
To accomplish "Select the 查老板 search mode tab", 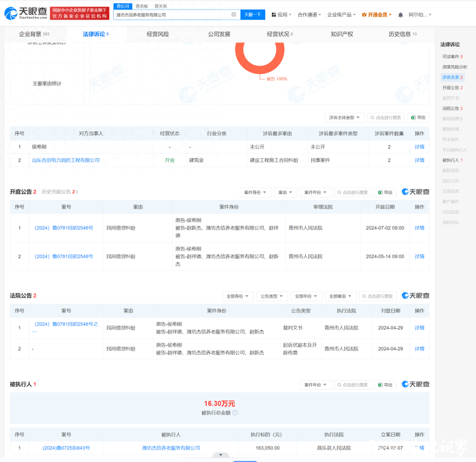I will pyautogui.click(x=141, y=6).
